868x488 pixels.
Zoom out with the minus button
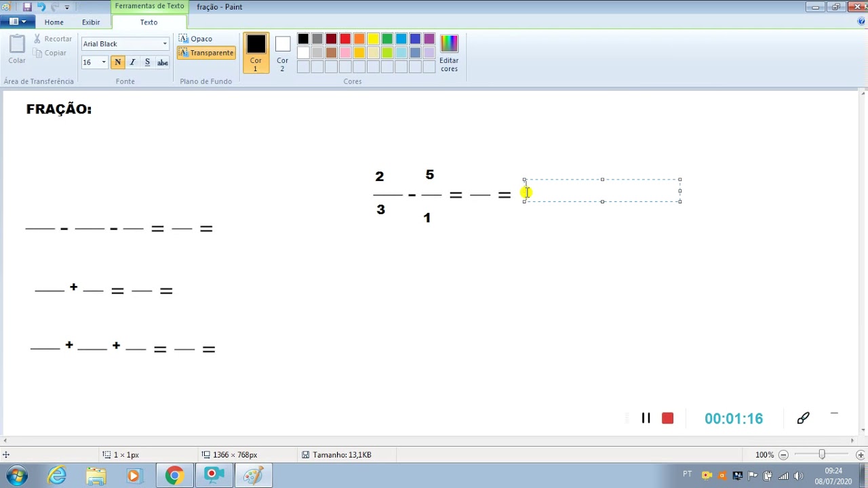783,455
